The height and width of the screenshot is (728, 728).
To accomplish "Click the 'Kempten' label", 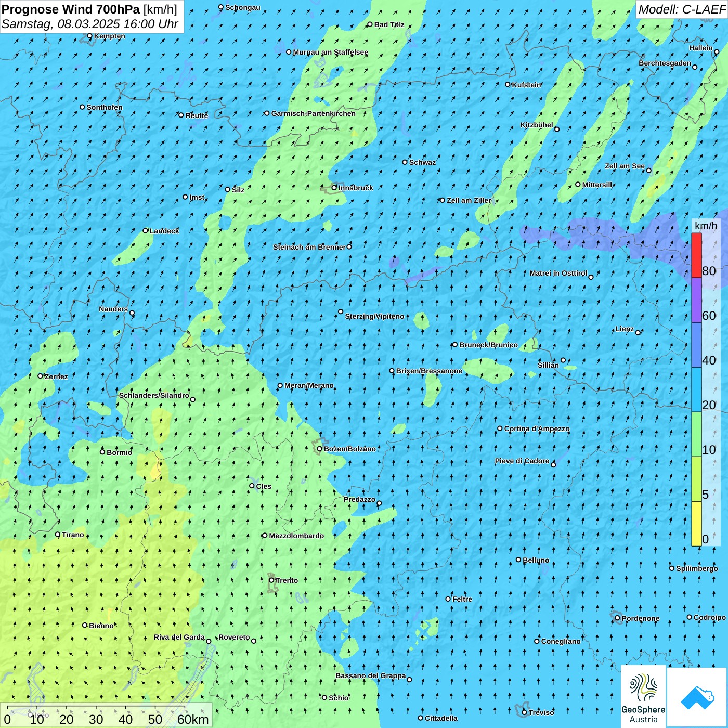I will tap(110, 36).
